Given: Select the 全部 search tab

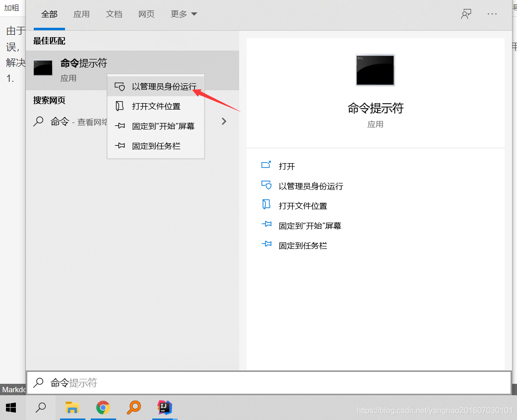Looking at the screenshot, I should pyautogui.click(x=49, y=14).
